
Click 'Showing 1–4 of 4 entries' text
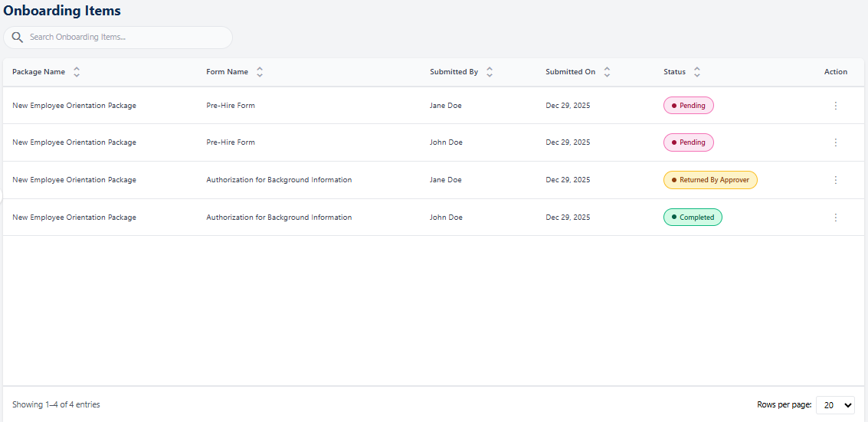pyautogui.click(x=56, y=405)
